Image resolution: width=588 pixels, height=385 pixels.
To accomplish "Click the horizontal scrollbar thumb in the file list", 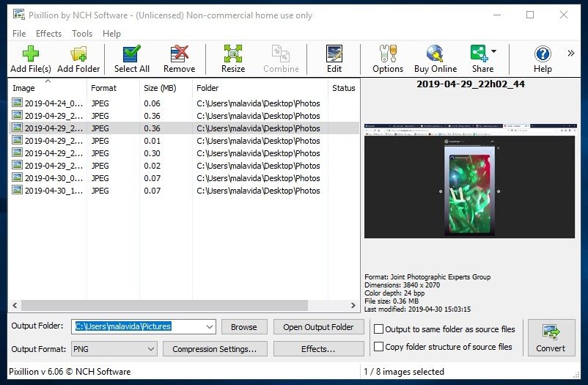I will coord(165,306).
